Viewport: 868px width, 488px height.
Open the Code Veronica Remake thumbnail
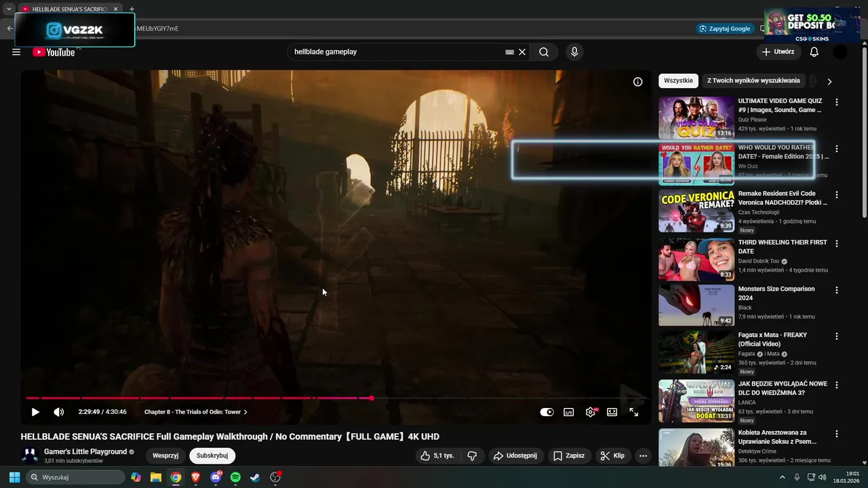(x=696, y=211)
